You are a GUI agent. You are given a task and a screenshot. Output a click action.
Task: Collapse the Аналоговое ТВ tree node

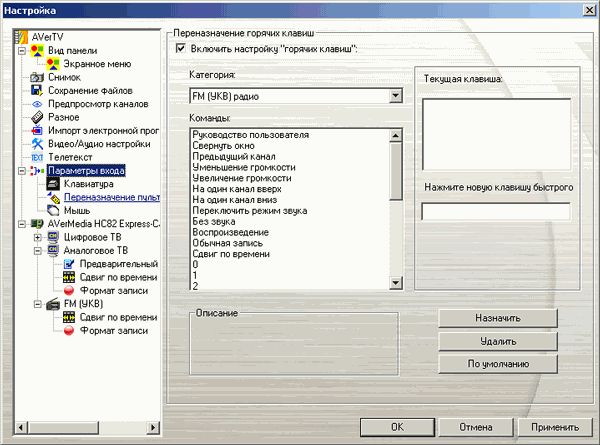37,251
